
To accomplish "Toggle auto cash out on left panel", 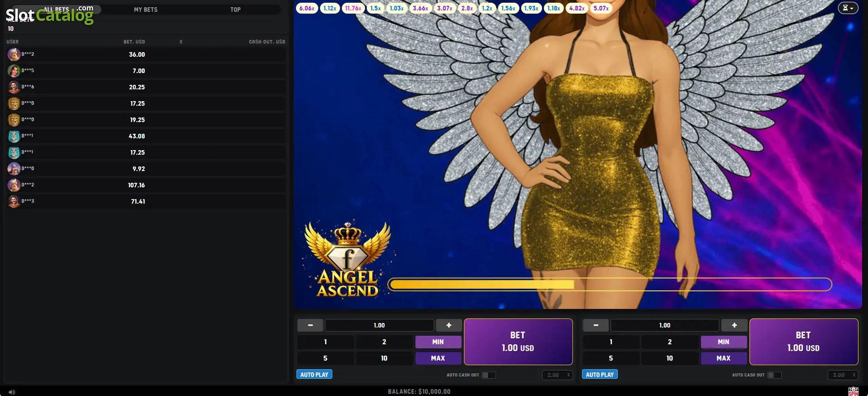I will tap(488, 375).
